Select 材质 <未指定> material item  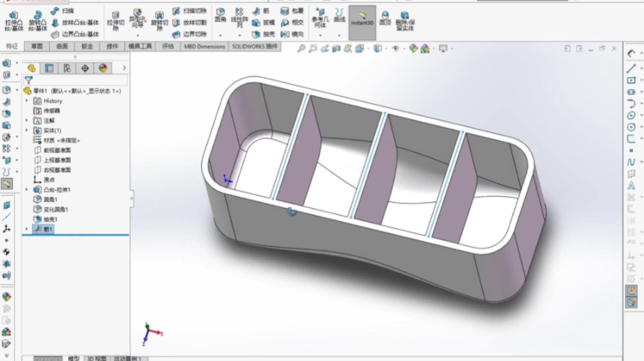56,140
